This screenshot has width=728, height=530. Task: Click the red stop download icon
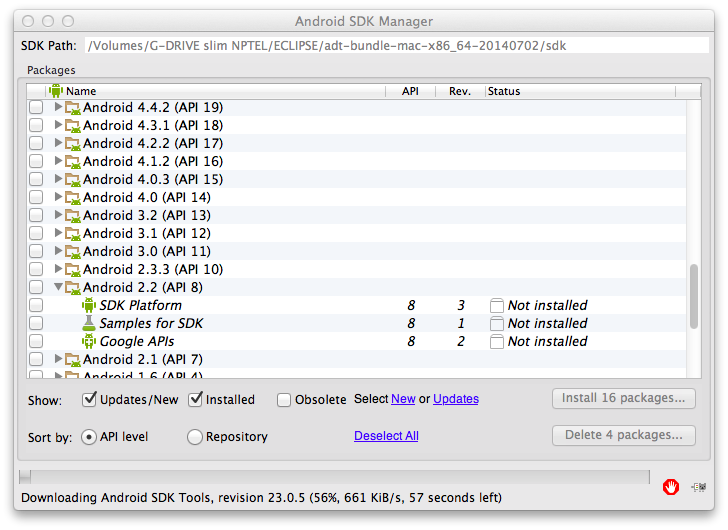(x=670, y=487)
